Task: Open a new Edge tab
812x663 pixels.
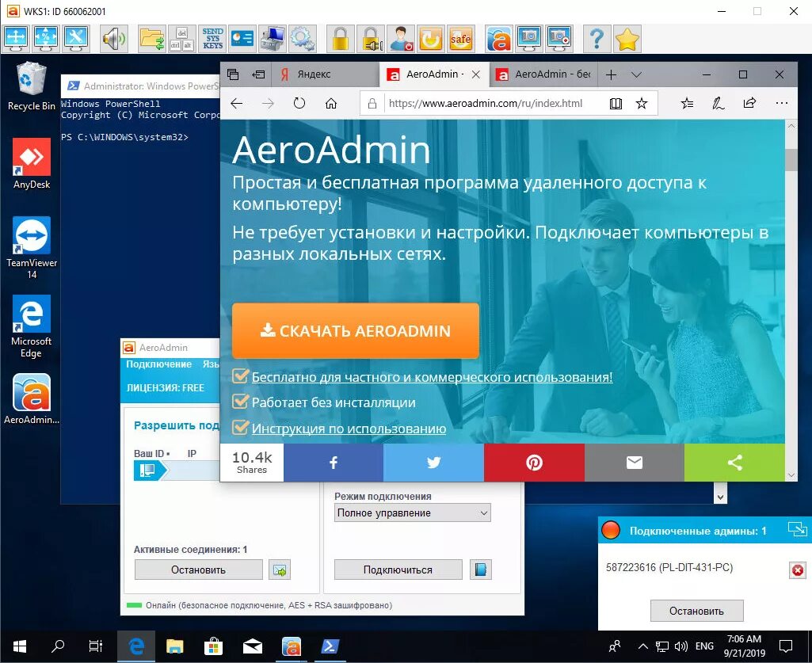Action: pos(611,74)
